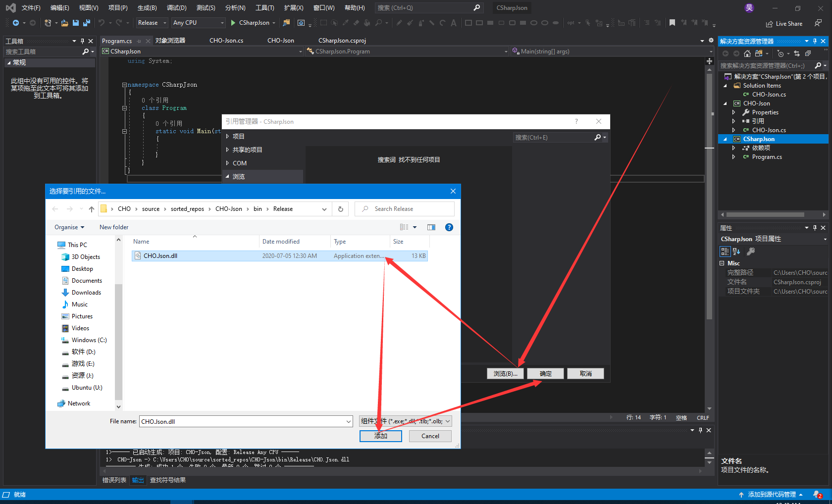Open the 文件(F) menu
Viewport: 832px width, 504px height.
point(31,8)
